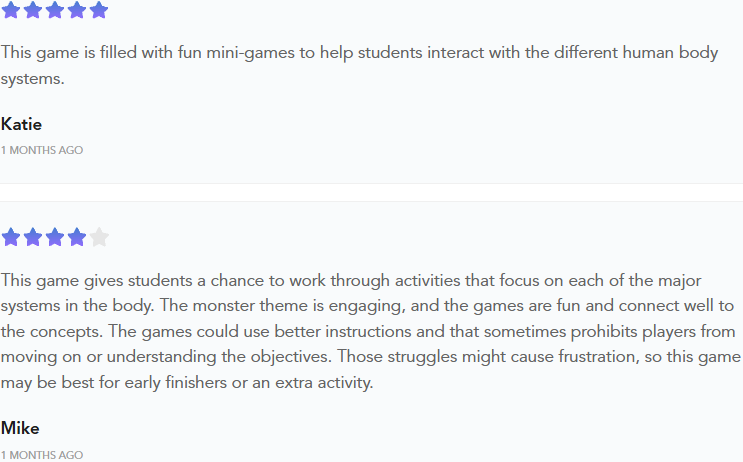Click the word 'systems.' in Katie's review
Screen dimensions: 743x462
[x=32, y=79]
